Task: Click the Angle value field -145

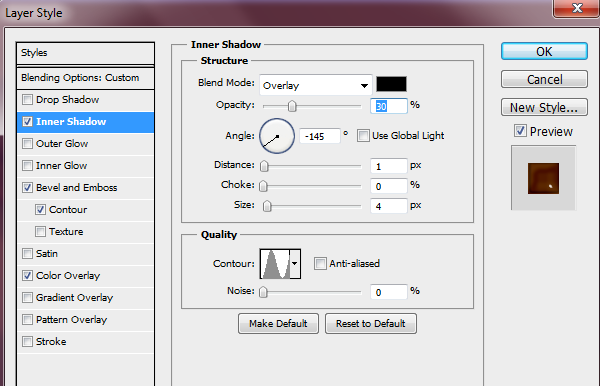Action: click(x=320, y=136)
